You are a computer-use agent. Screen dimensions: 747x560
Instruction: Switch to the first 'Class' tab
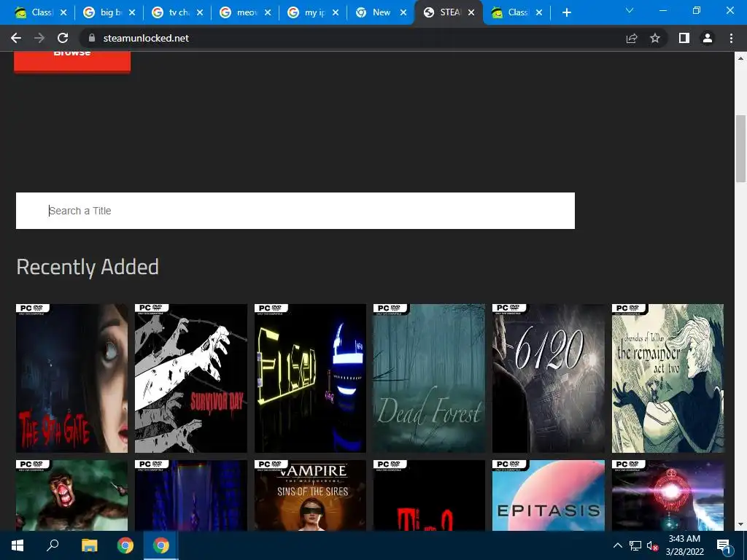[x=41, y=12]
